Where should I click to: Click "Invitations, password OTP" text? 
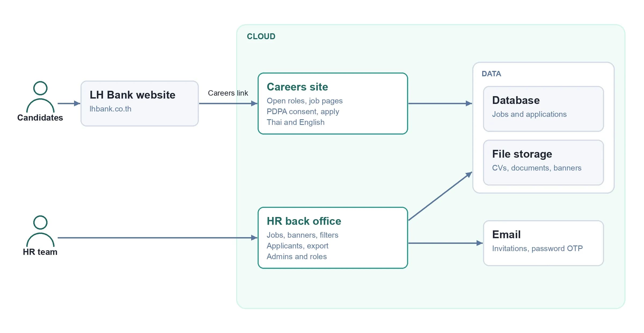(x=537, y=248)
